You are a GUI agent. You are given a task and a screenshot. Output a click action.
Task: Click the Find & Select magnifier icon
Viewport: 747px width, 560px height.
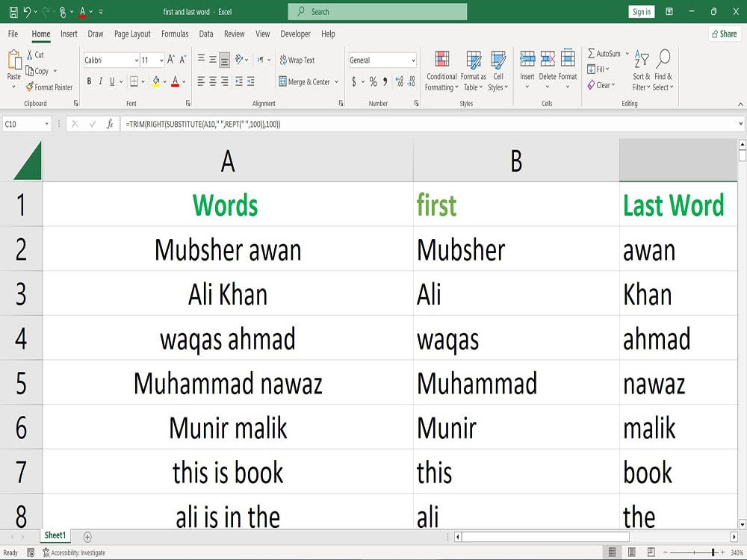point(663,58)
